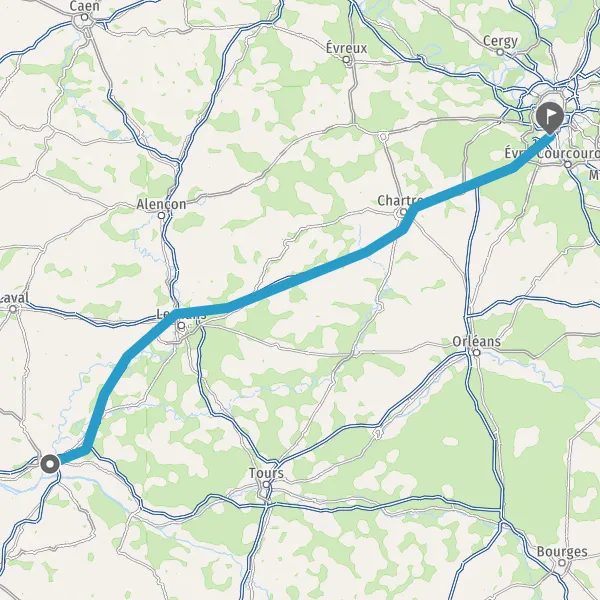Image resolution: width=600 pixels, height=600 pixels.
Task: Click the Chartres city marker
Action: (403, 212)
